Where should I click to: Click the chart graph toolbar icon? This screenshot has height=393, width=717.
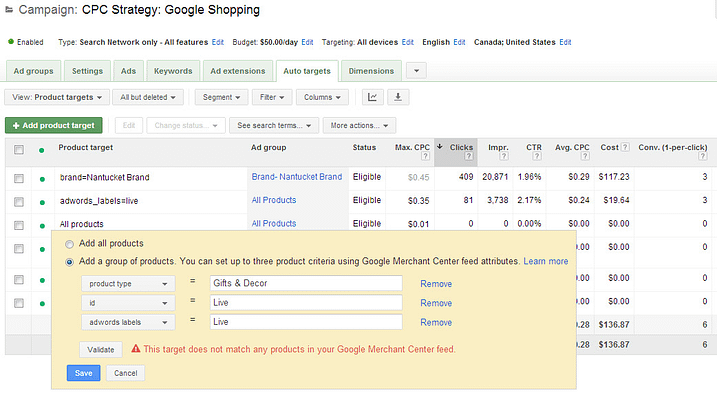click(373, 97)
